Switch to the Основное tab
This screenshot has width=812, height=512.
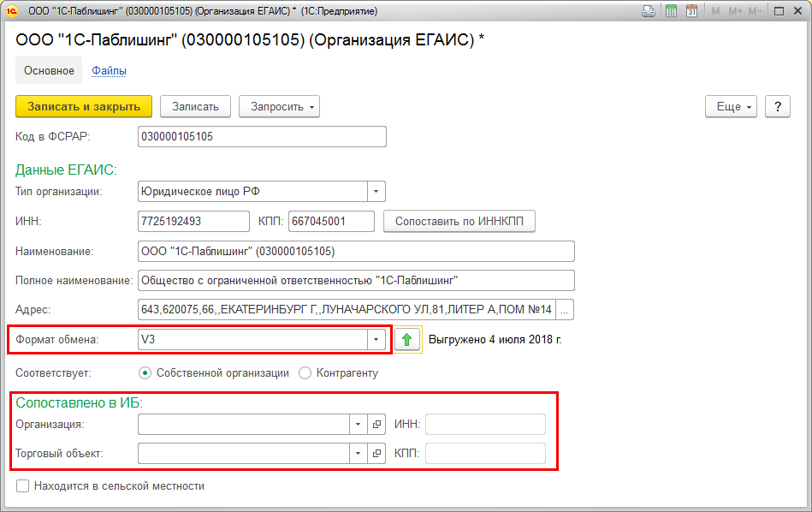coord(49,70)
